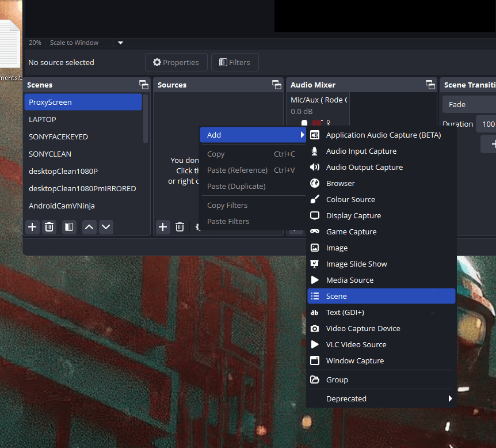This screenshot has width=496, height=448.
Task: Add a Group to sources
Action: pyautogui.click(x=381, y=379)
